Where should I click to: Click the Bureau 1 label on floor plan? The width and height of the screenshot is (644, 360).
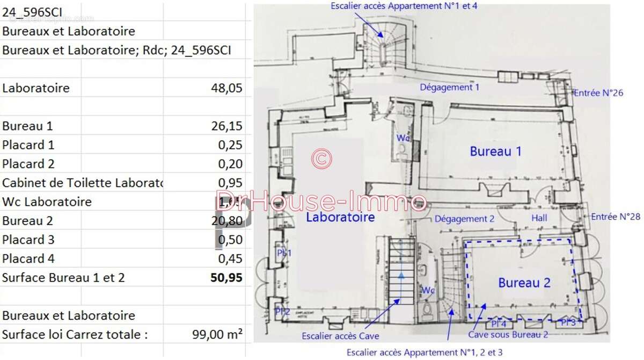click(x=495, y=152)
